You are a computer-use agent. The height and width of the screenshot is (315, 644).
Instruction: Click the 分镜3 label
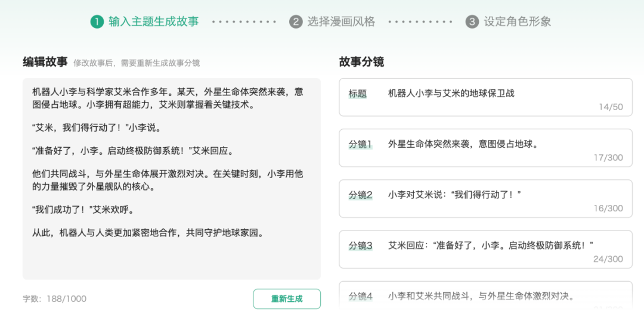pyautogui.click(x=360, y=245)
